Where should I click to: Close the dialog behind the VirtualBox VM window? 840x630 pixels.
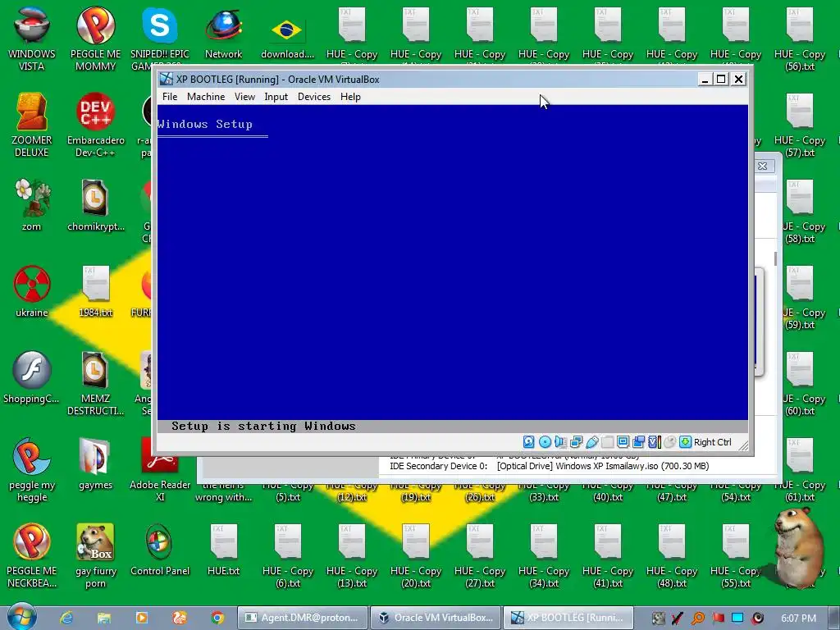tap(762, 166)
